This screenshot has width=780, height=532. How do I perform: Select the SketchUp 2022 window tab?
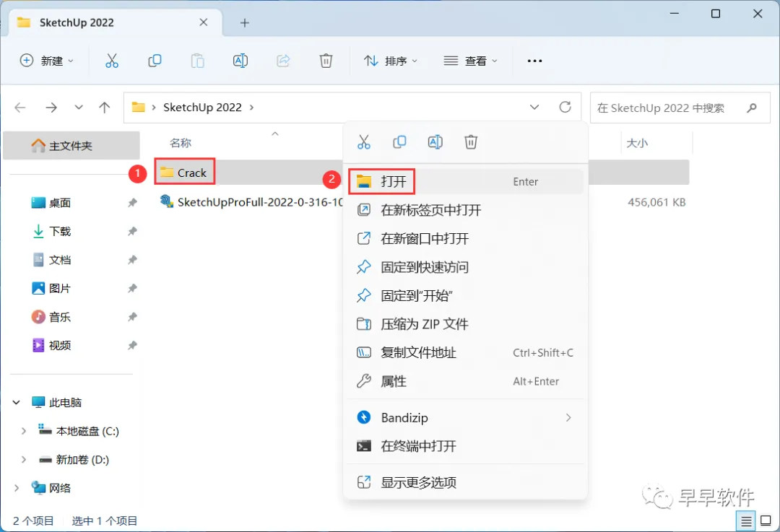(115, 22)
